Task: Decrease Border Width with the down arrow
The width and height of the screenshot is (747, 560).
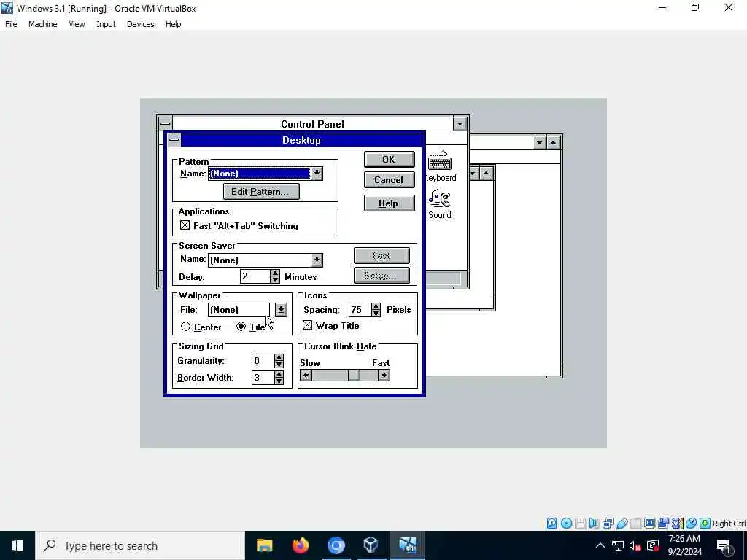Action: [x=279, y=381]
